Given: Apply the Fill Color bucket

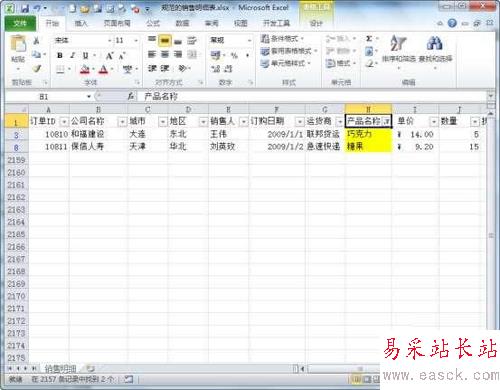Looking at the screenshot, I should click(x=85, y=69).
